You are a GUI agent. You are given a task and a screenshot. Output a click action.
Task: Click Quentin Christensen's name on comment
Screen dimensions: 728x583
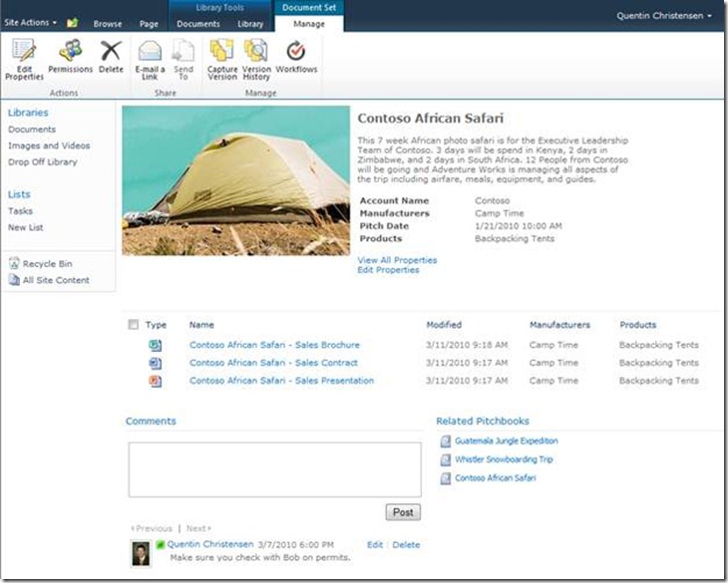click(210, 544)
